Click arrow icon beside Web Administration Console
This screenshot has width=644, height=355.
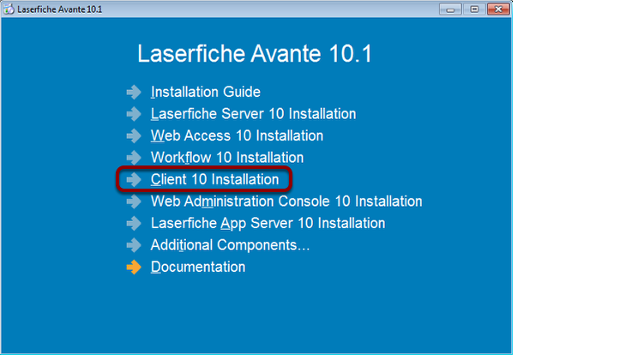point(134,202)
